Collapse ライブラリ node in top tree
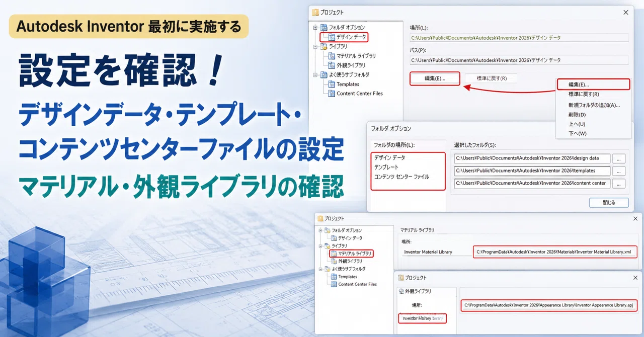This screenshot has width=644, height=337. click(x=315, y=46)
